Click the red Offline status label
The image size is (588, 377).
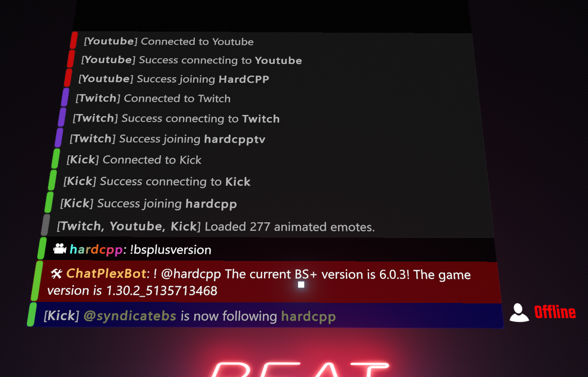[555, 312]
